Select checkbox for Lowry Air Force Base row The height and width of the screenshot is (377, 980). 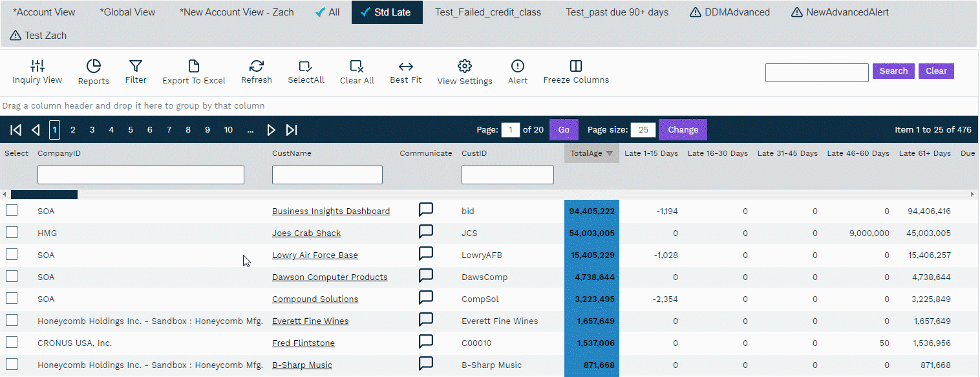point(12,254)
